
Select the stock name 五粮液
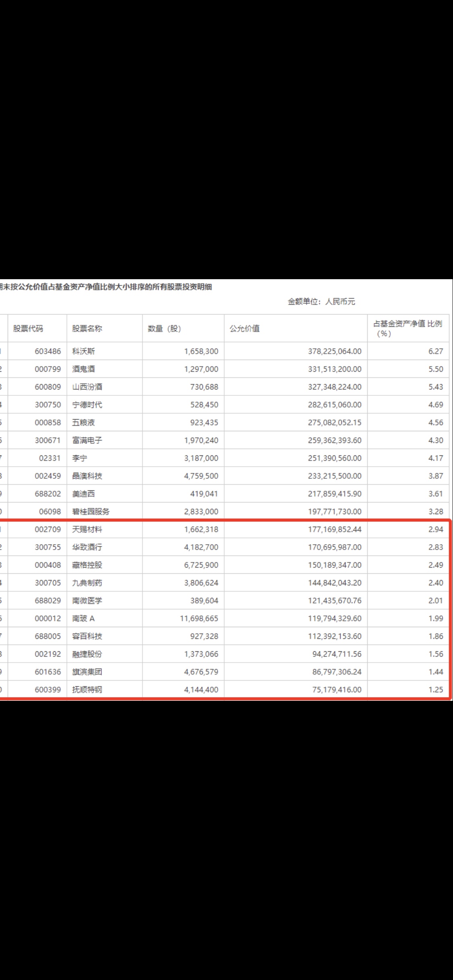pyautogui.click(x=83, y=422)
